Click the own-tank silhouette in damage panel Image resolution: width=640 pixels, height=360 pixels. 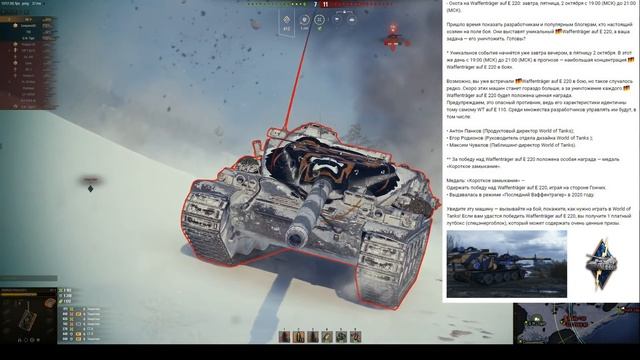tap(27, 317)
